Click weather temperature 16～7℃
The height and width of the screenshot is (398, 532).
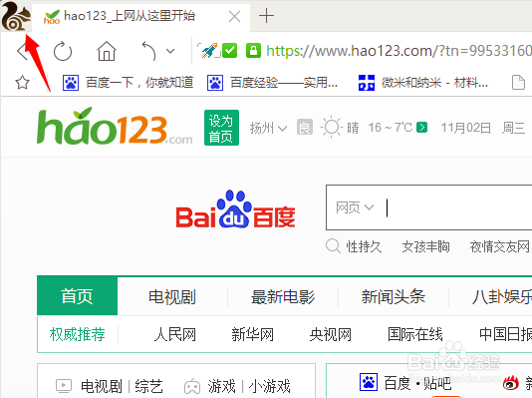[391, 128]
